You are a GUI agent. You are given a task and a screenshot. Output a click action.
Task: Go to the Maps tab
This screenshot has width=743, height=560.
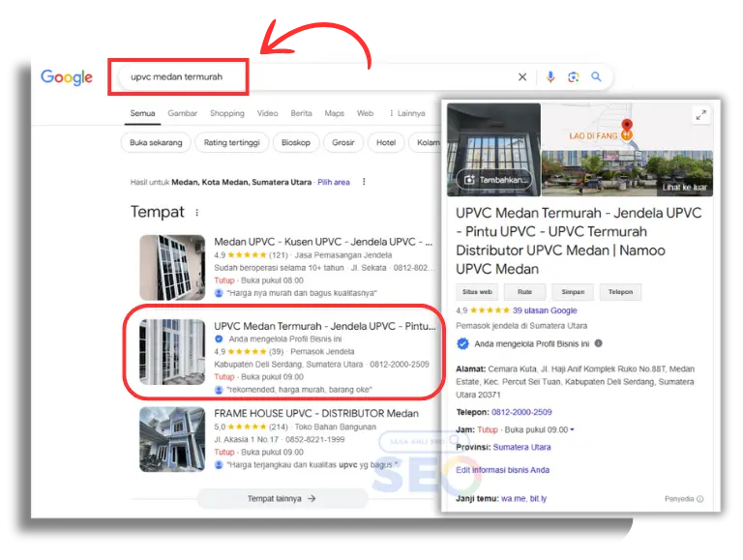click(334, 113)
